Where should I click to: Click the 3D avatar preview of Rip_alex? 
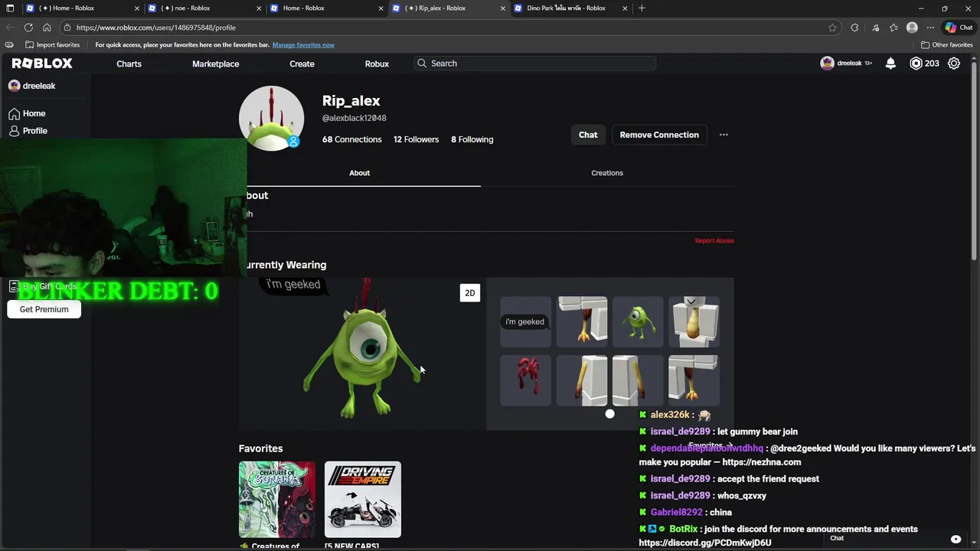pyautogui.click(x=362, y=354)
